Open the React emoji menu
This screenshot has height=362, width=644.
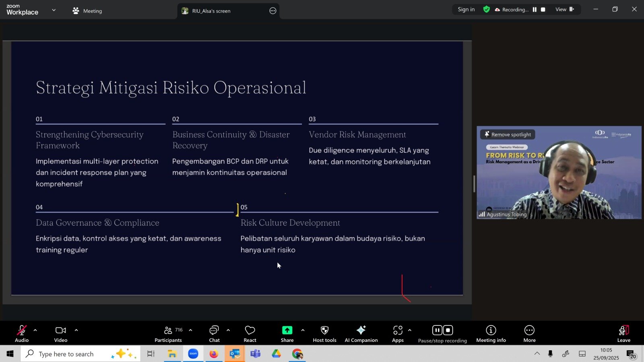[250, 333]
